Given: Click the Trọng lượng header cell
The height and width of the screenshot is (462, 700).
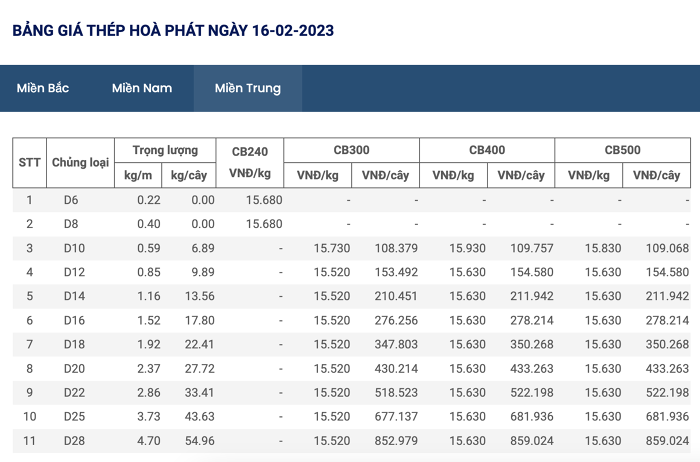Looking at the screenshot, I should pos(165,150).
